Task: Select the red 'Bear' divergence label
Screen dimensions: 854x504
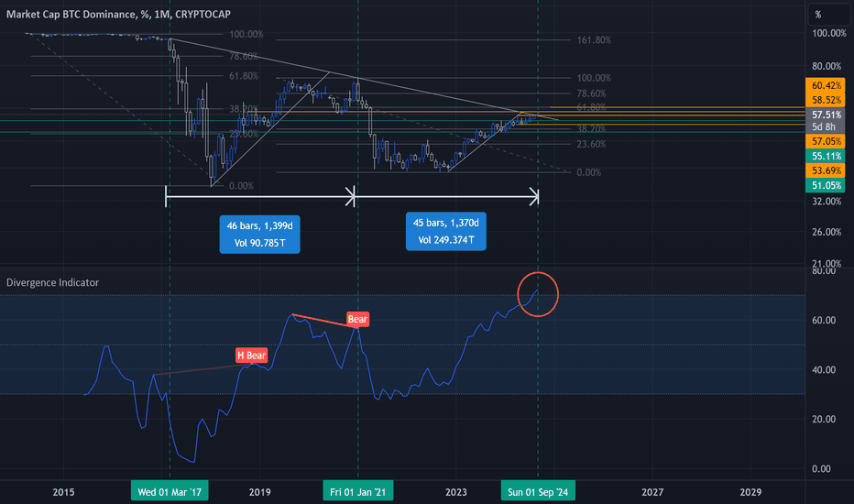Action: [x=358, y=319]
